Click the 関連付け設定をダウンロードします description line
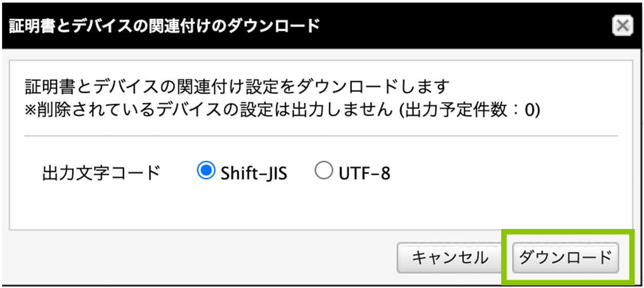 coord(237,87)
